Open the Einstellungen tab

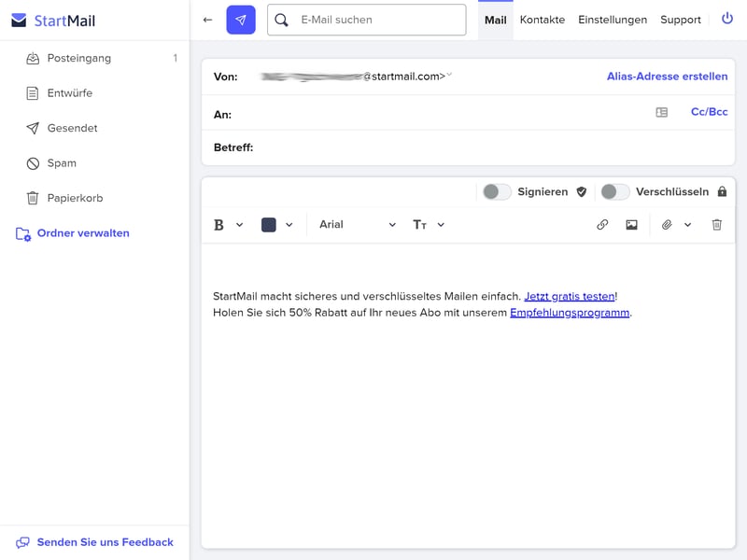point(613,20)
